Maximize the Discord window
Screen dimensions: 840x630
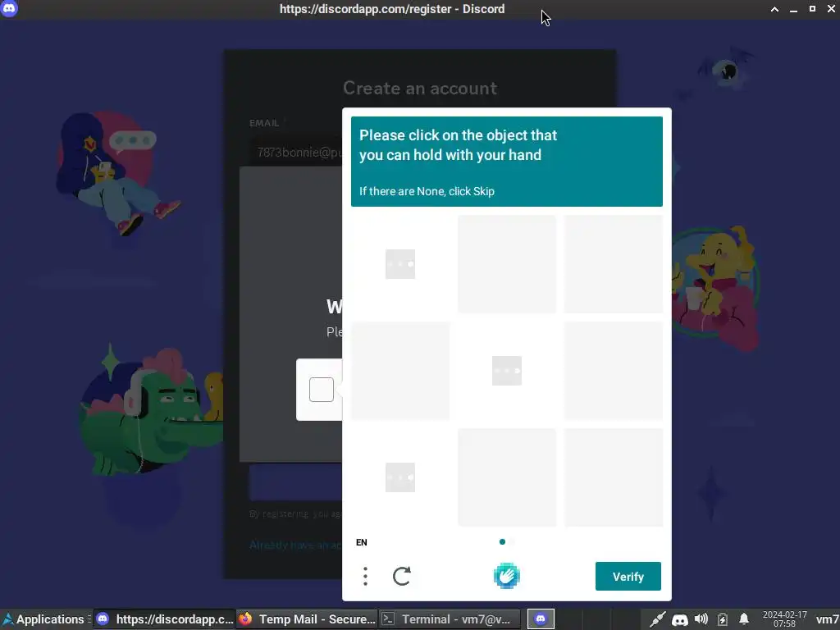812,9
